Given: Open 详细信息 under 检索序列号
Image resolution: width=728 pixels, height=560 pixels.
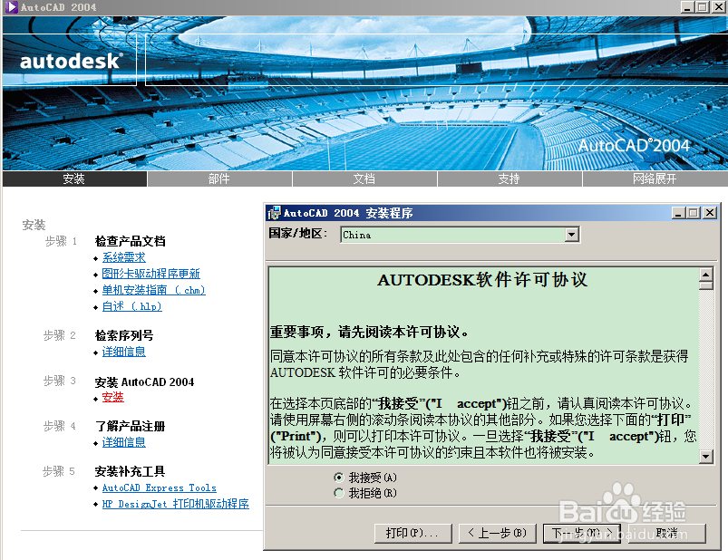Looking at the screenshot, I should pos(123,352).
